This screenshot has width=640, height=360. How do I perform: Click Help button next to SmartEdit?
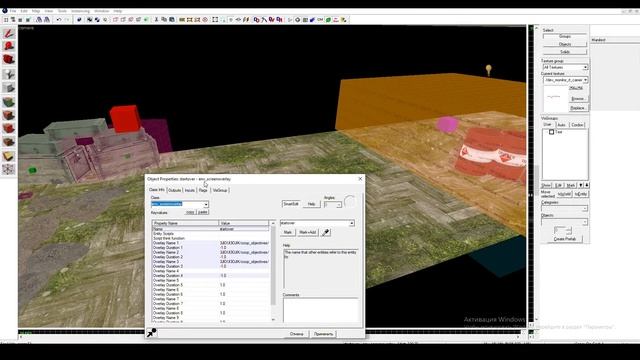311,204
